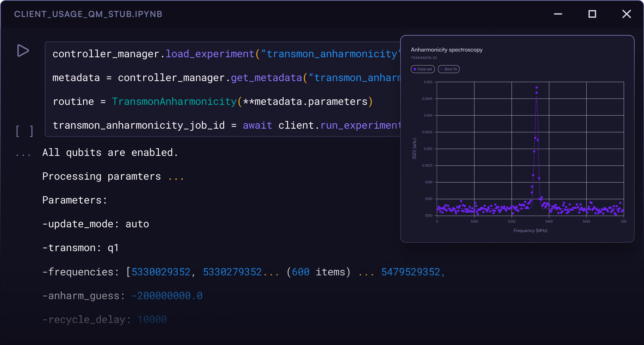This screenshot has width=644, height=345.
Task: Close the notebook window
Action: coord(626,14)
